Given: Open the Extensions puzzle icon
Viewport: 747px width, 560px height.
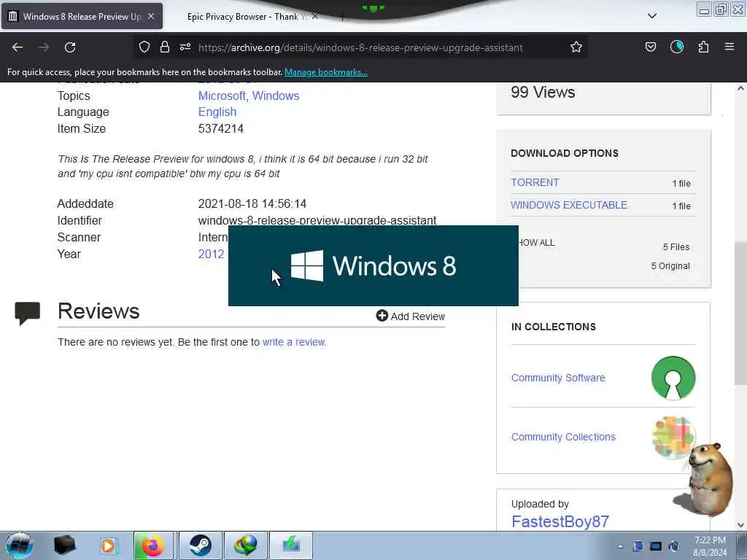Looking at the screenshot, I should click(x=704, y=47).
